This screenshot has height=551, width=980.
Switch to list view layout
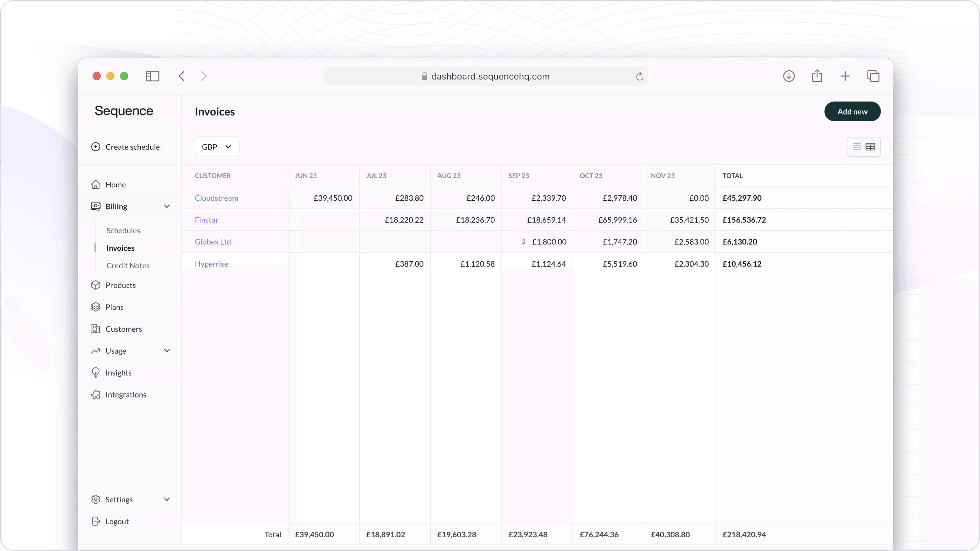[857, 147]
